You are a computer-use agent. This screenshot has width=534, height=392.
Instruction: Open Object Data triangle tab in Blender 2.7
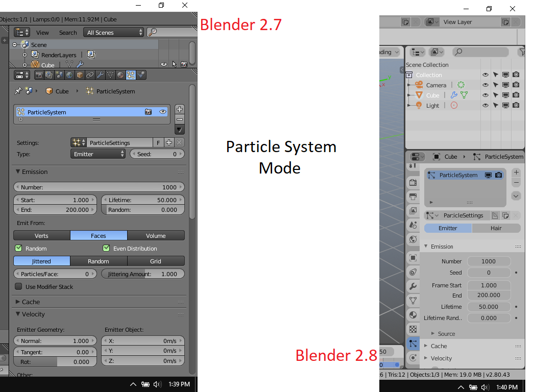tap(110, 75)
